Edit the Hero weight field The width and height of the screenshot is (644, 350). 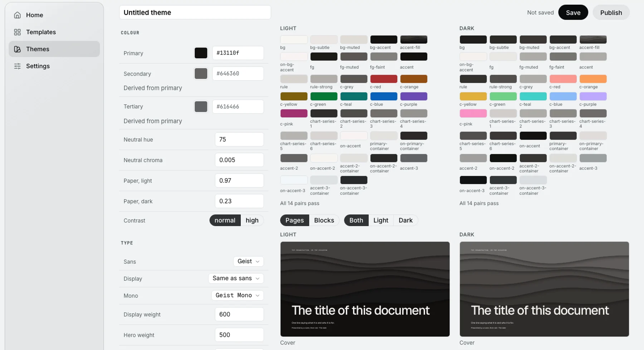click(x=239, y=335)
